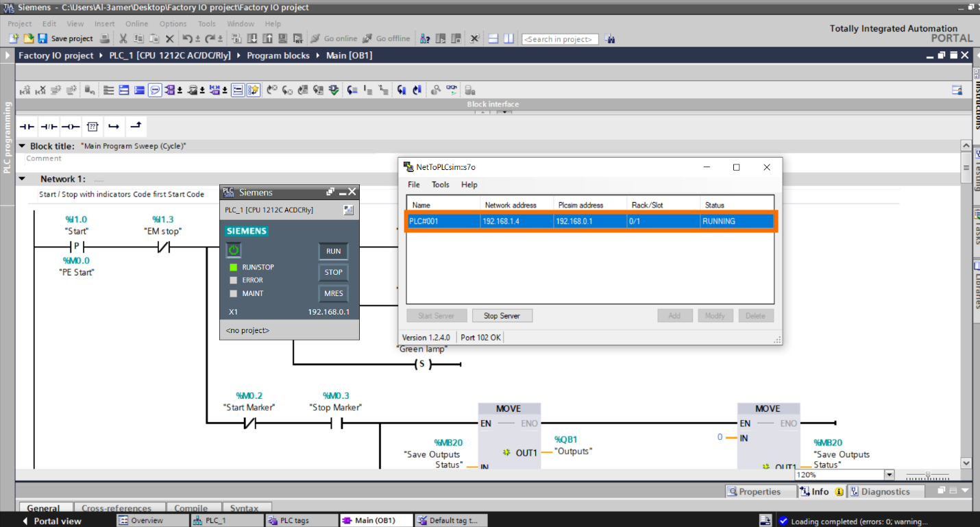Toggle favorites bar display (star icon)
The height and width of the screenshot is (527, 980).
254,90
